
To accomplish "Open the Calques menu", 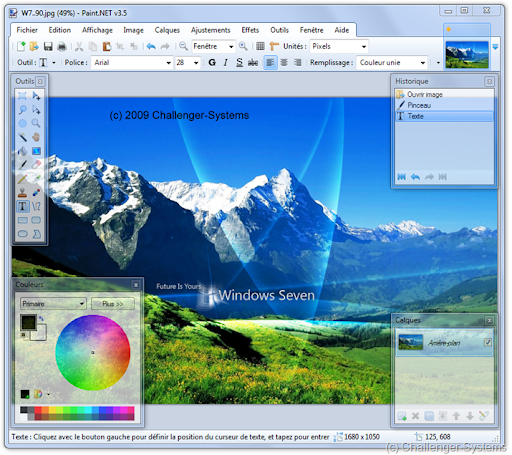I will coord(167,30).
